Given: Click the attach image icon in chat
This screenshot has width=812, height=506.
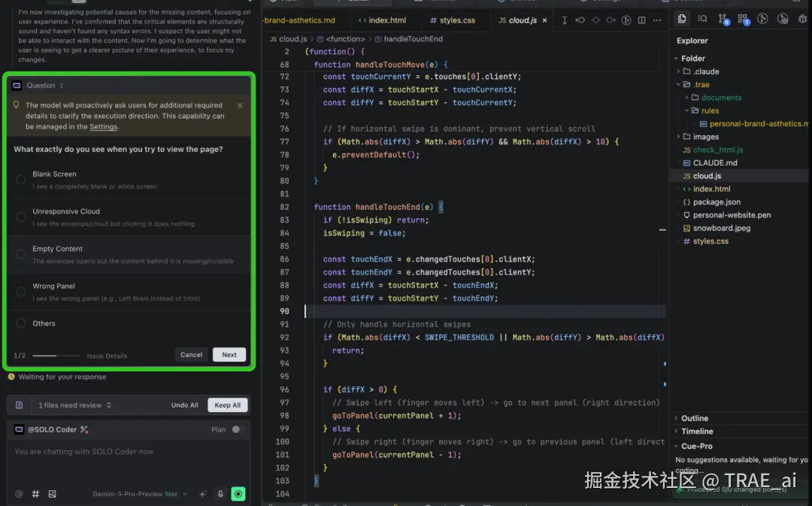Looking at the screenshot, I should (x=53, y=493).
